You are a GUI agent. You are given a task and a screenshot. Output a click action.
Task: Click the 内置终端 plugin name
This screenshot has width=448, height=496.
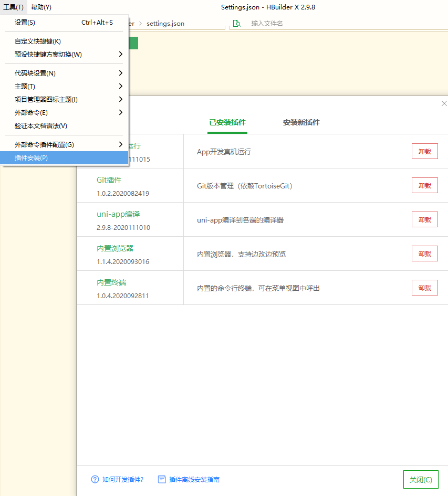point(111,282)
